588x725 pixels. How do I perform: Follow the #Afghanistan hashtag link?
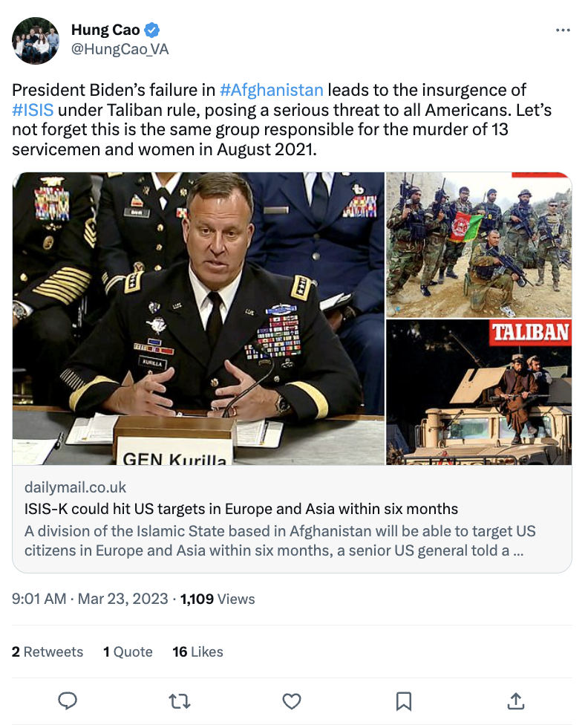pos(272,91)
